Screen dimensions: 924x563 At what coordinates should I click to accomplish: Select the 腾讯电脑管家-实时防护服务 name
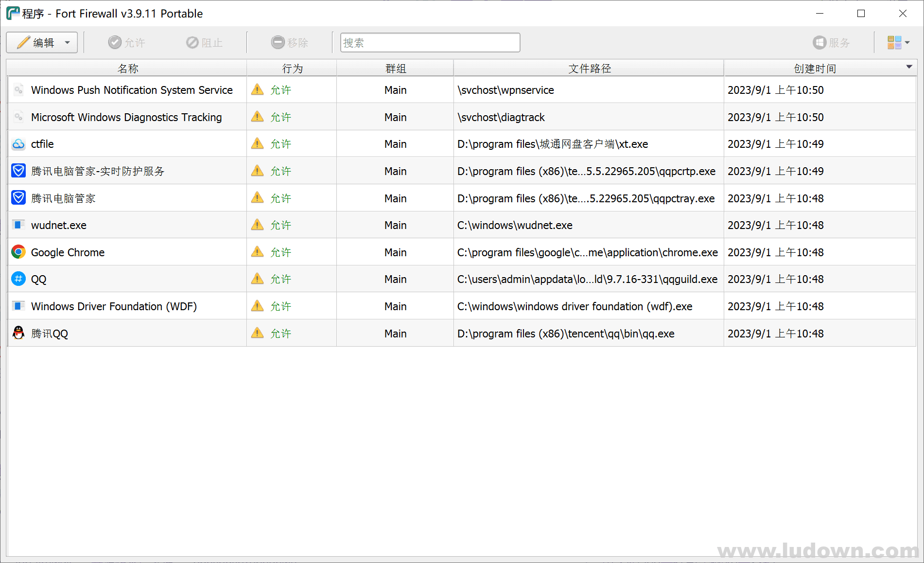click(x=98, y=171)
